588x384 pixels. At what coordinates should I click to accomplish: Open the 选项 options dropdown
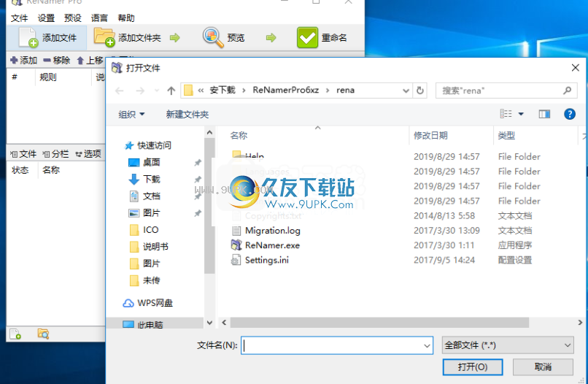(88, 154)
